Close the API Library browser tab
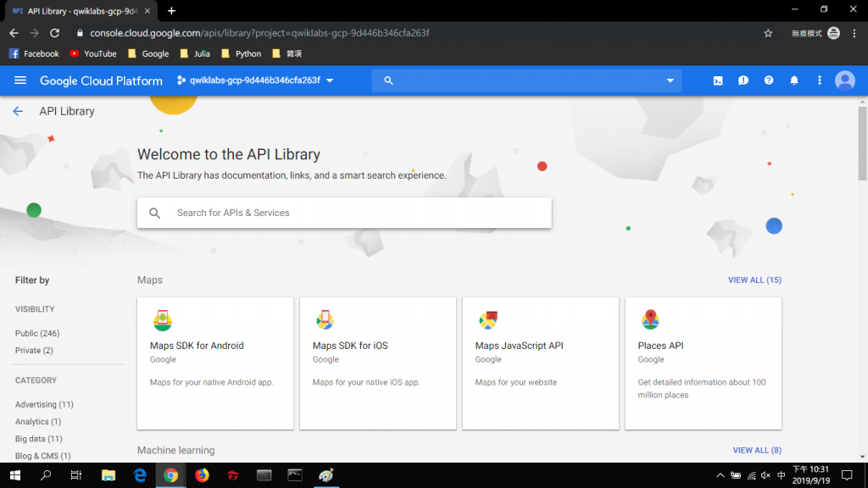The width and height of the screenshot is (868, 488). [x=147, y=10]
